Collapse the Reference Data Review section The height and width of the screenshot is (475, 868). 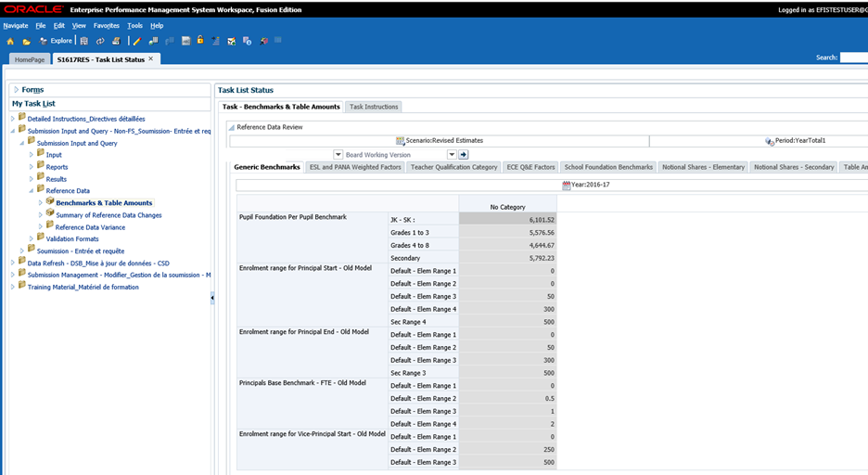(232, 127)
